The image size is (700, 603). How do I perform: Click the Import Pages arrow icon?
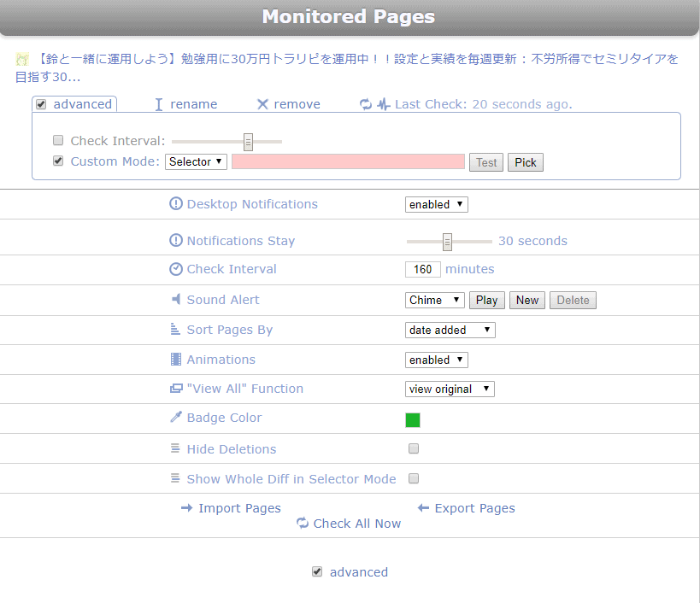[187, 508]
